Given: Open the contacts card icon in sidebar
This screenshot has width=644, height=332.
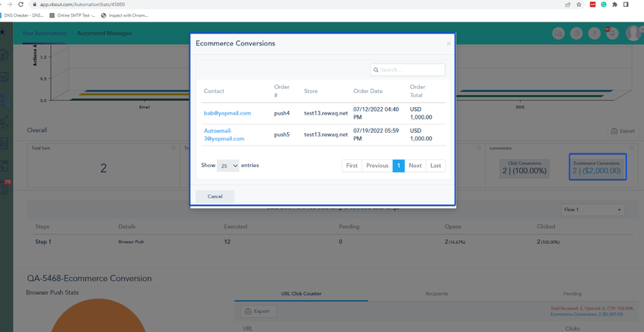Looking at the screenshot, I should click(4, 143).
